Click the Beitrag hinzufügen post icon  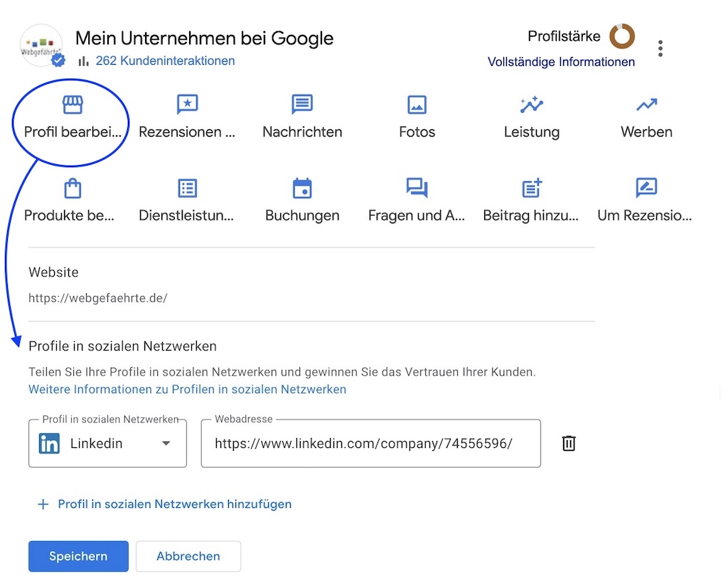point(532,188)
